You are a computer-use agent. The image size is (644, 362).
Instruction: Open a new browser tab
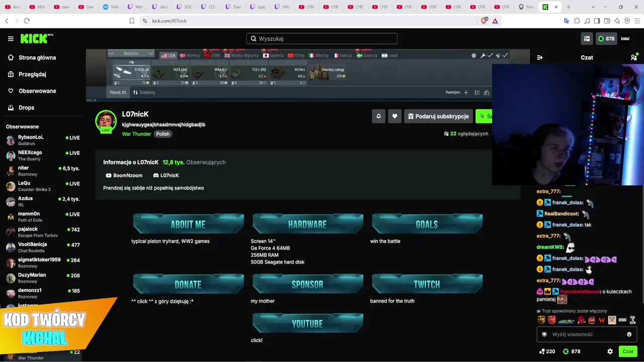click(569, 7)
